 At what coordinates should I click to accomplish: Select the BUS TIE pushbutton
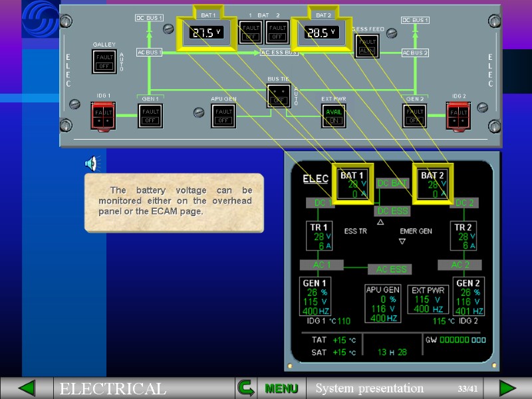pyautogui.click(x=279, y=97)
